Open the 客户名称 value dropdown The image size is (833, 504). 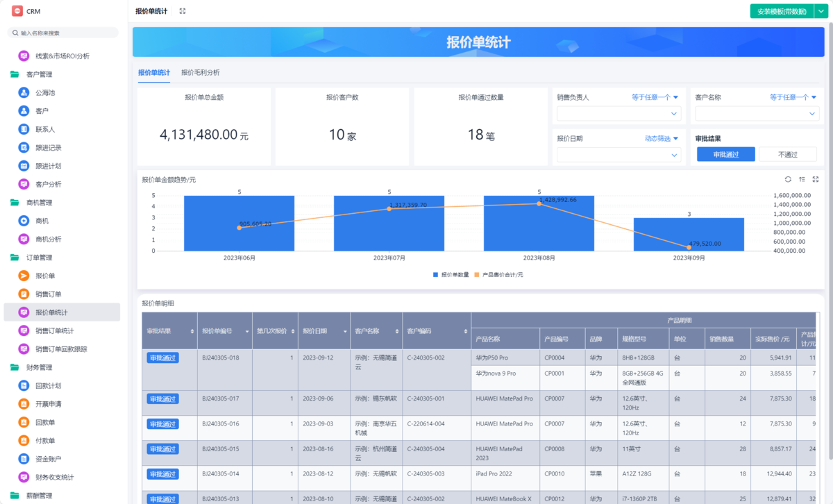coord(757,114)
